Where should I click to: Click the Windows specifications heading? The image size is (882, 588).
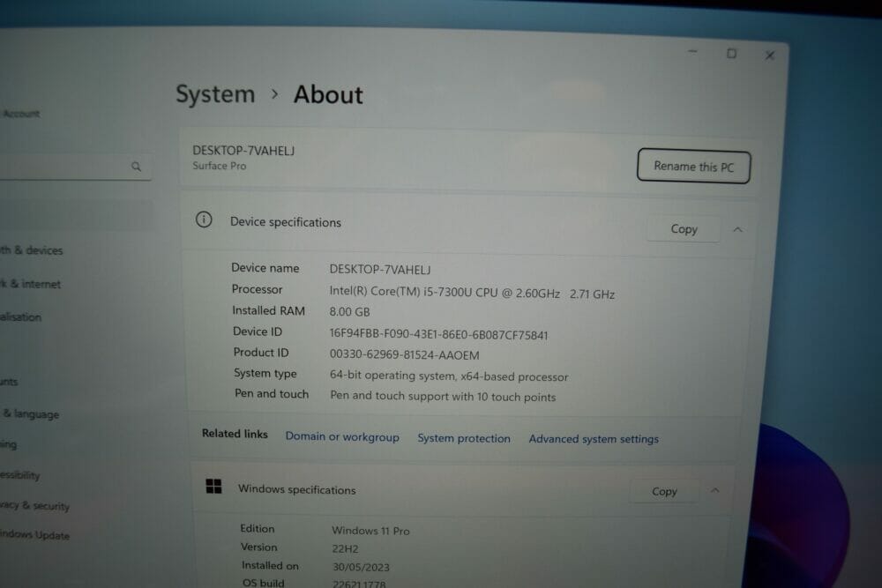coord(297,489)
